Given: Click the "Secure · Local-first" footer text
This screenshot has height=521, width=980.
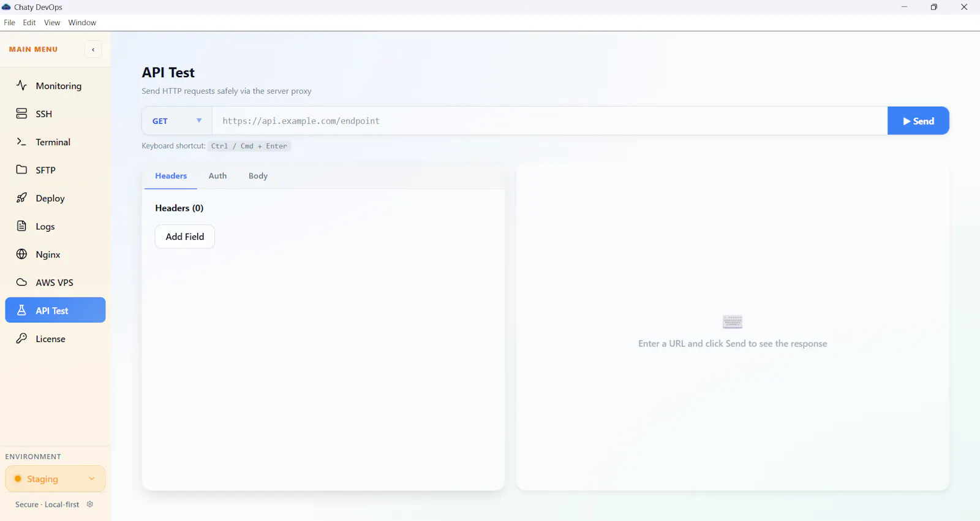Looking at the screenshot, I should (x=47, y=504).
